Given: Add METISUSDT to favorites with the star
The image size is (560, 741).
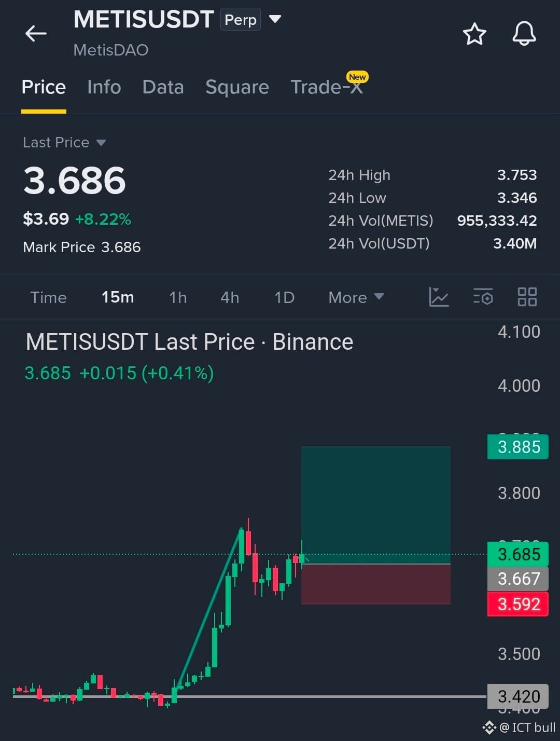Looking at the screenshot, I should click(474, 34).
